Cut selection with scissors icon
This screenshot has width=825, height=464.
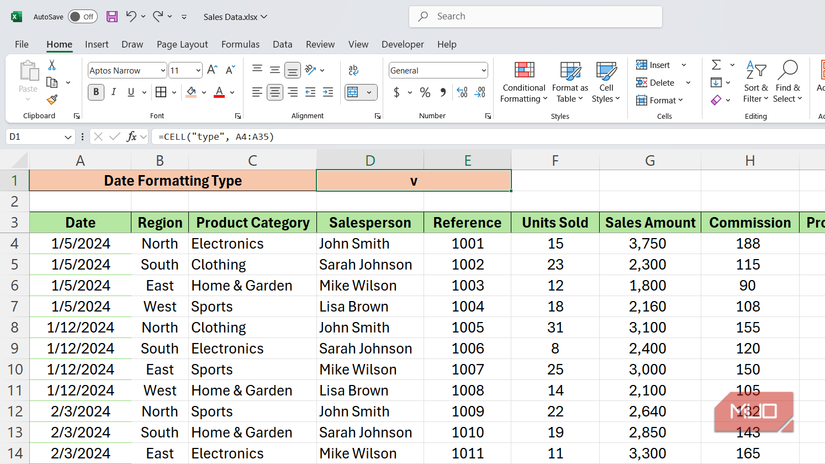coord(52,65)
